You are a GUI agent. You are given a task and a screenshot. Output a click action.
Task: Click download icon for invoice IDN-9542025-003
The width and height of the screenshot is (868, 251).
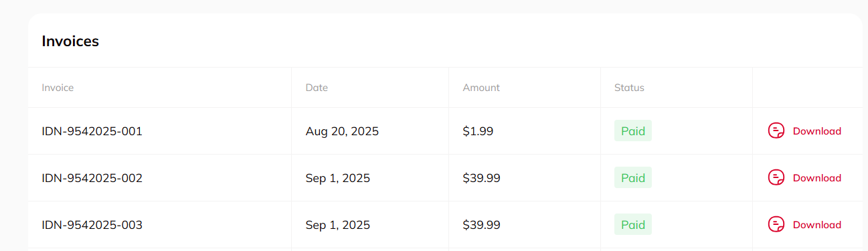pyautogui.click(x=776, y=225)
